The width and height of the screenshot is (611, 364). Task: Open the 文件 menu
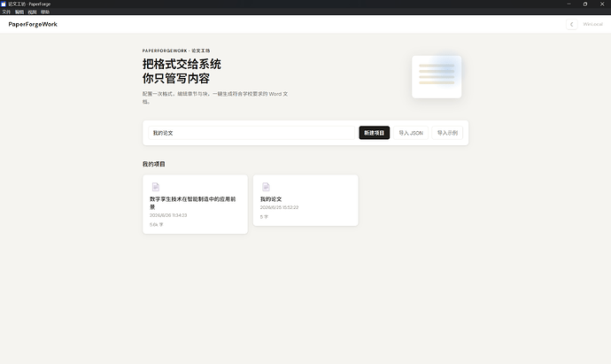[x=6, y=12]
